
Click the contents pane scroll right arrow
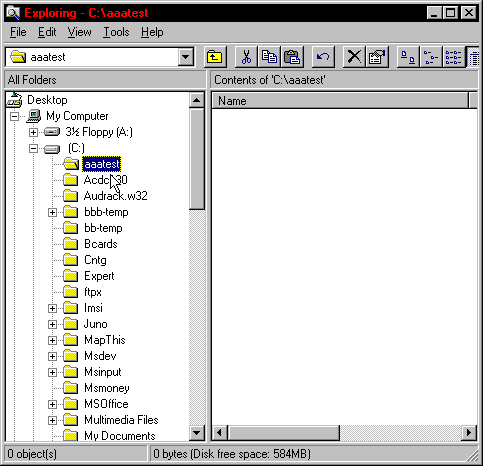(x=469, y=433)
